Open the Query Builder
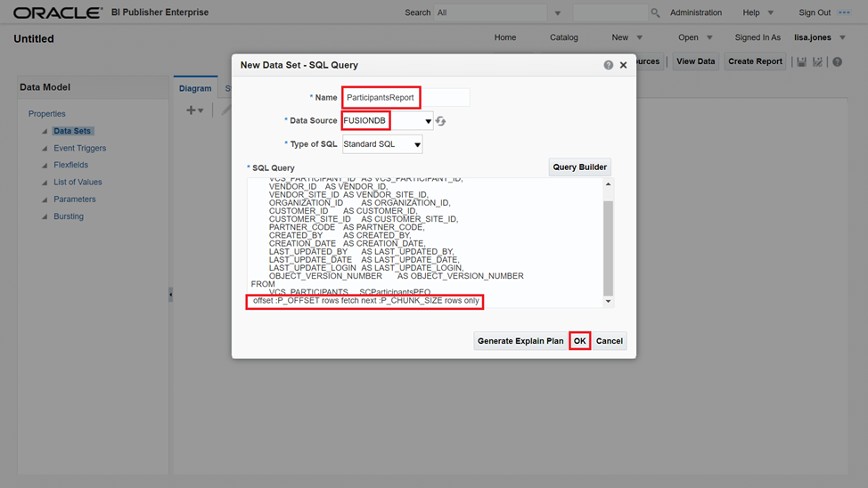The image size is (868, 488). pyautogui.click(x=579, y=167)
